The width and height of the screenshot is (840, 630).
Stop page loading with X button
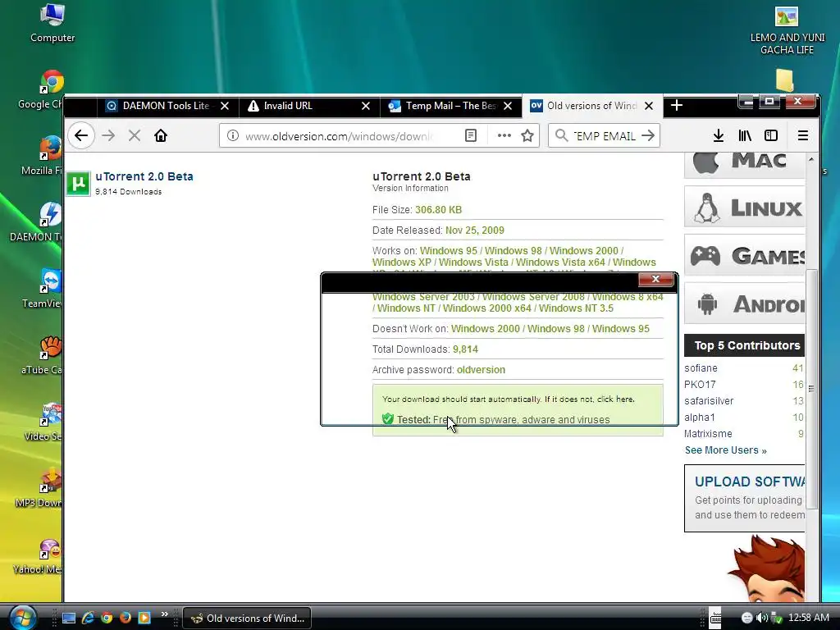click(135, 135)
